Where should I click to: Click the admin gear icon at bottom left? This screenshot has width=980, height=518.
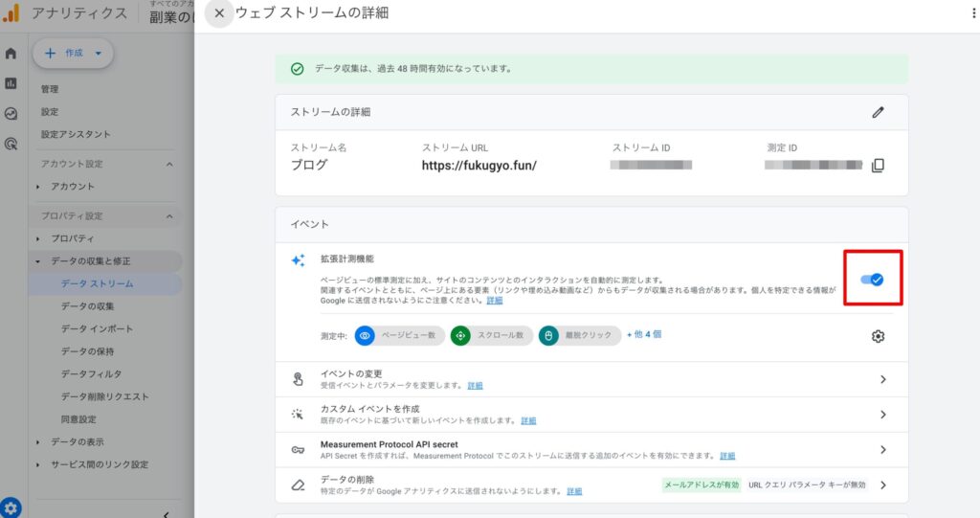pos(11,507)
